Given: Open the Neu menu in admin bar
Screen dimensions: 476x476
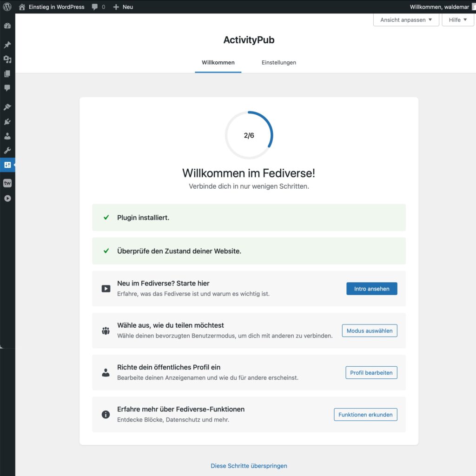Looking at the screenshot, I should pos(123,7).
